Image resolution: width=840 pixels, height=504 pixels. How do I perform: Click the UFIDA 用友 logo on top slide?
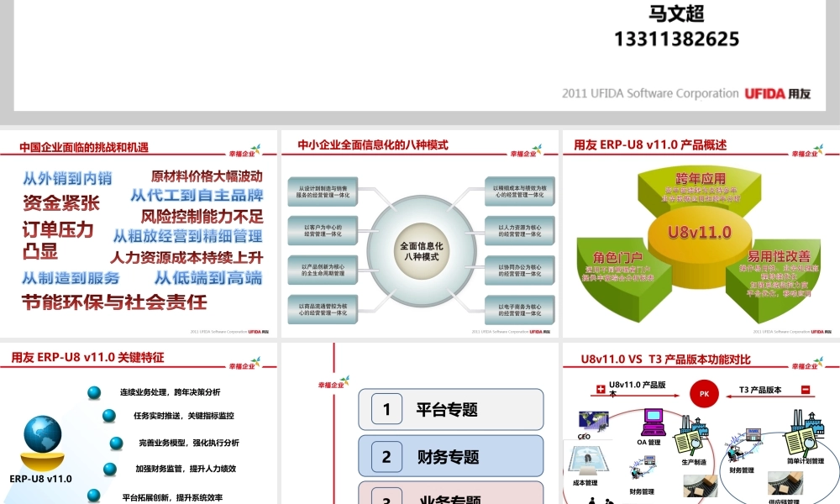[777, 94]
